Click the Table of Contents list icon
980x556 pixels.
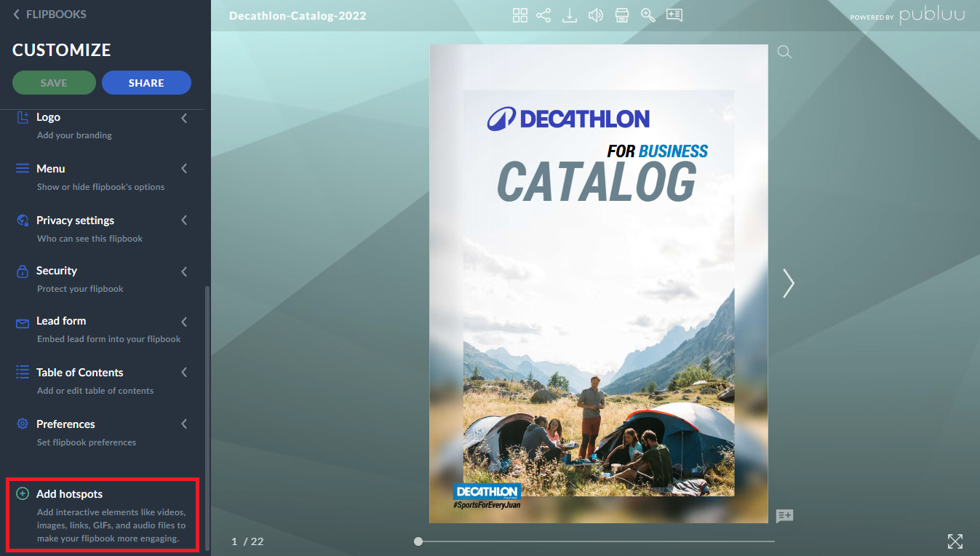23,373
